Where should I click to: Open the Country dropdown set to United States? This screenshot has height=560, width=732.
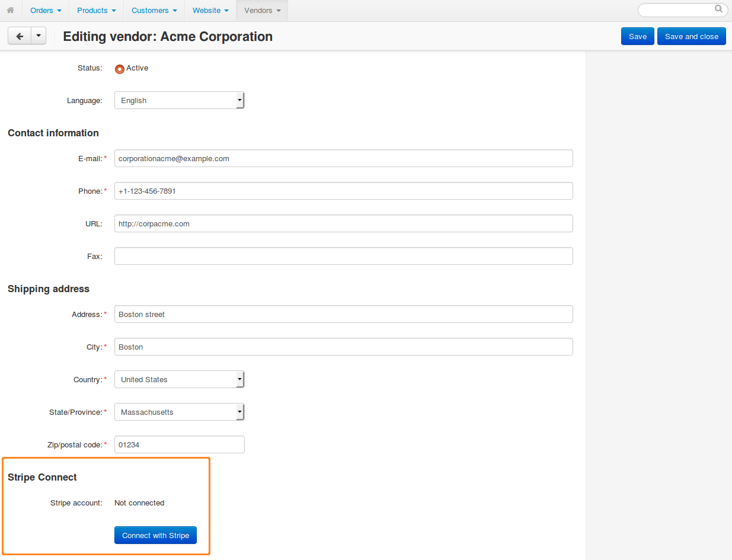pos(179,379)
